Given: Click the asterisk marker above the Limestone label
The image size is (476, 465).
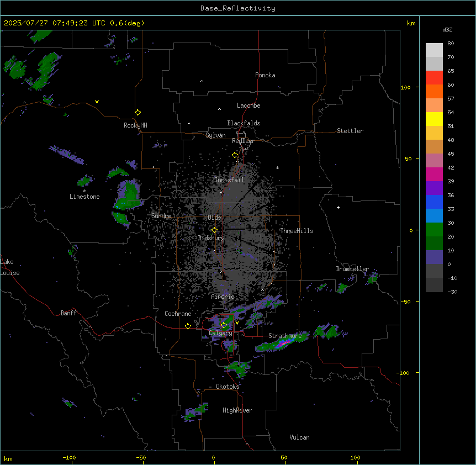Looking at the screenshot, I should tap(84, 191).
